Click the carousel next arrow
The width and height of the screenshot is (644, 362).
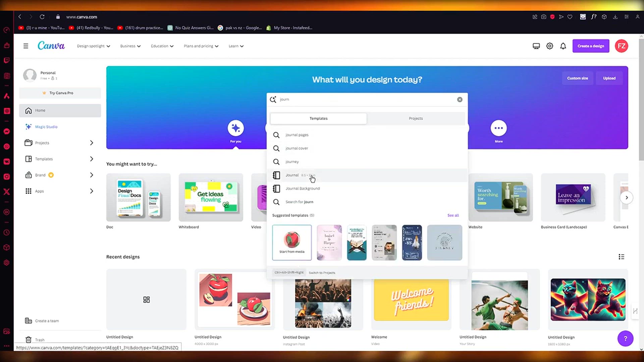click(627, 197)
